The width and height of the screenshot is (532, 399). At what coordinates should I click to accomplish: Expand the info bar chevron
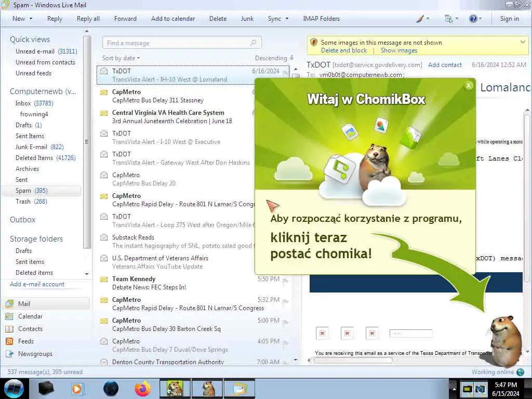point(523,42)
